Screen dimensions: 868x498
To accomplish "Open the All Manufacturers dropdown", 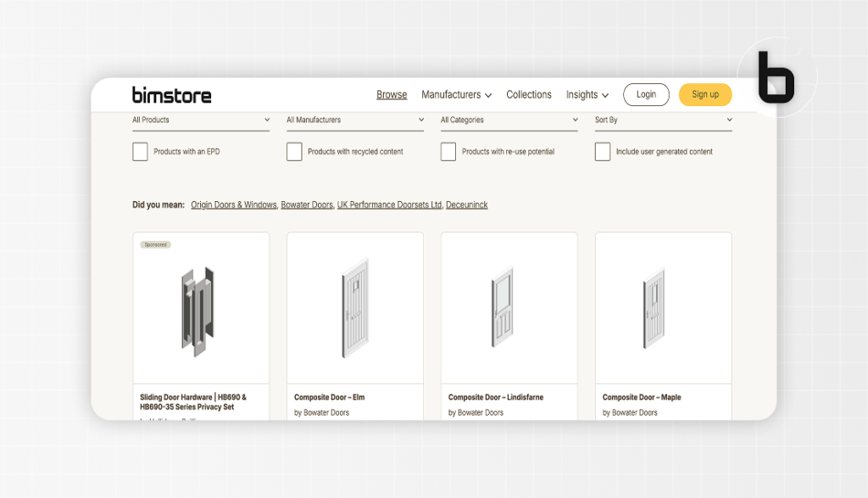I will click(355, 120).
